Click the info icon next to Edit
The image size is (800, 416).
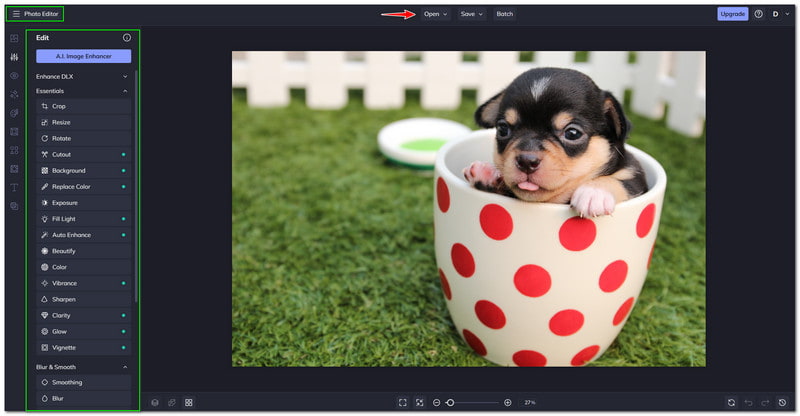pos(127,37)
